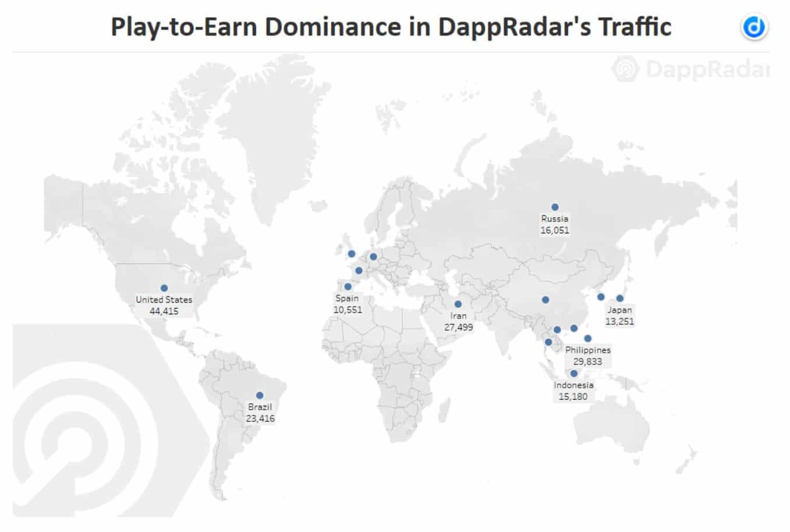Click the unlabeled dot over Thailand

pyautogui.click(x=548, y=342)
